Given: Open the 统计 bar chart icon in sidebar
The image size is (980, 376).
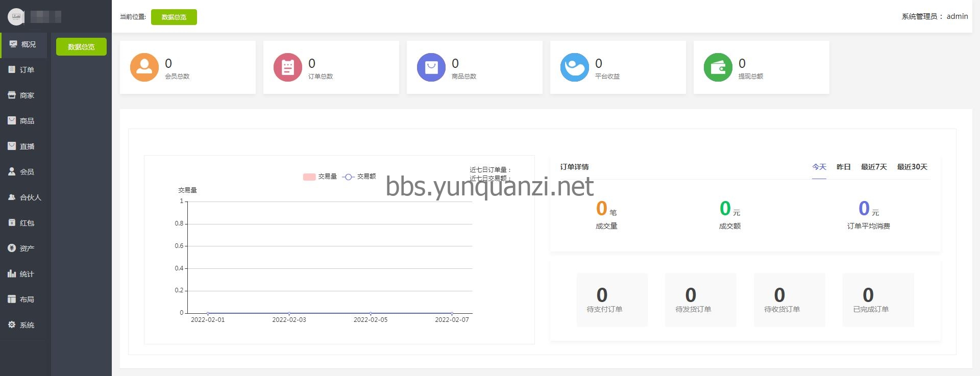Looking at the screenshot, I should coord(12,273).
